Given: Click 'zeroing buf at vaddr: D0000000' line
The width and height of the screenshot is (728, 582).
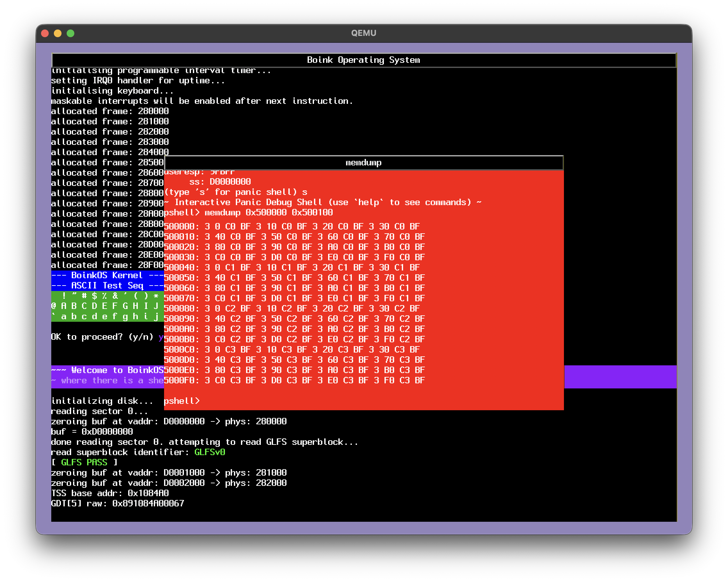Looking at the screenshot, I should (x=169, y=421).
